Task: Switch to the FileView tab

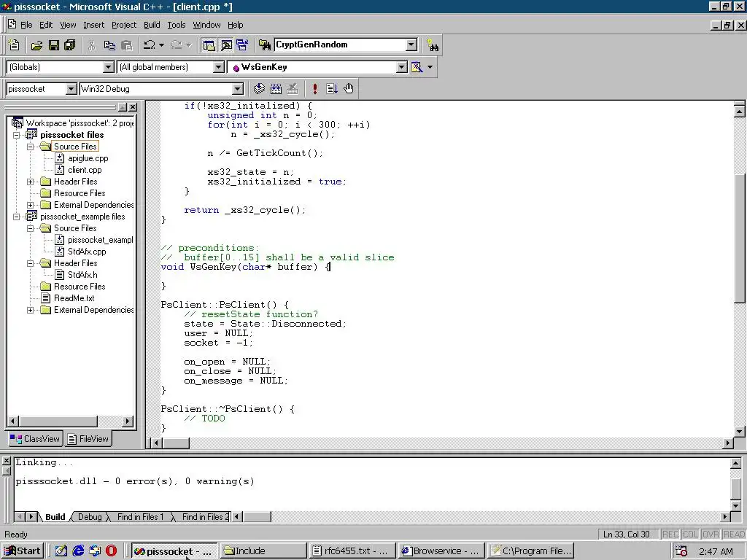Action: (88, 438)
